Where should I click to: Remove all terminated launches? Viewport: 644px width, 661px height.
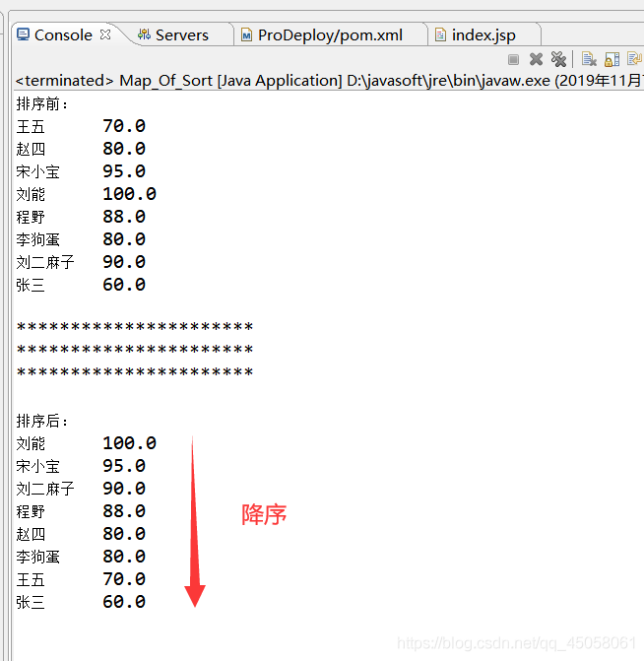(558, 60)
